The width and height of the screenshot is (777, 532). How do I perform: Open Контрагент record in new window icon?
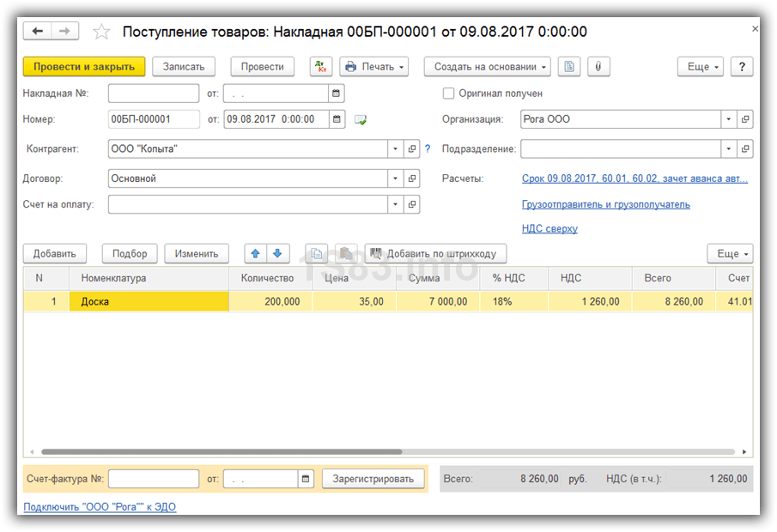(412, 148)
